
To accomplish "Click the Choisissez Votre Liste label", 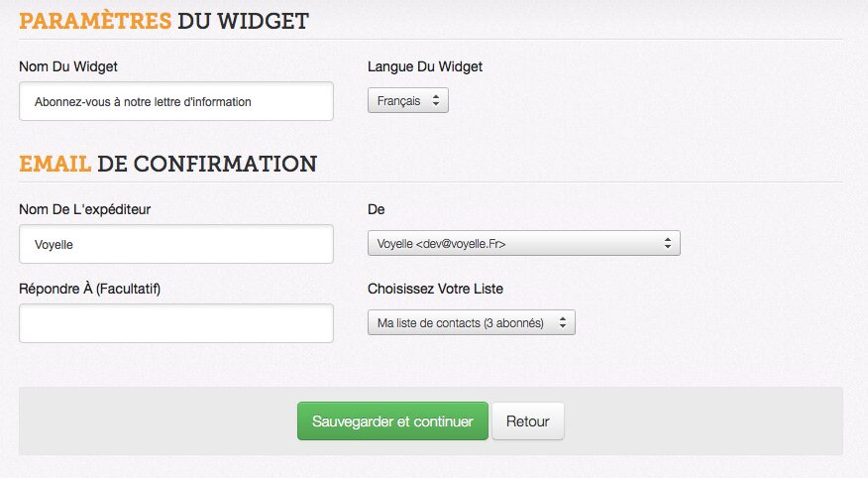I will coord(435,289).
